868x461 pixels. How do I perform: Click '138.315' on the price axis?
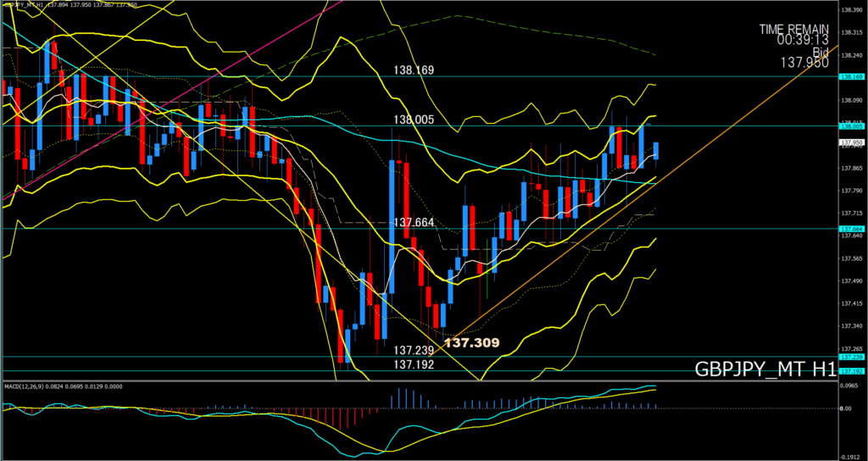851,33
